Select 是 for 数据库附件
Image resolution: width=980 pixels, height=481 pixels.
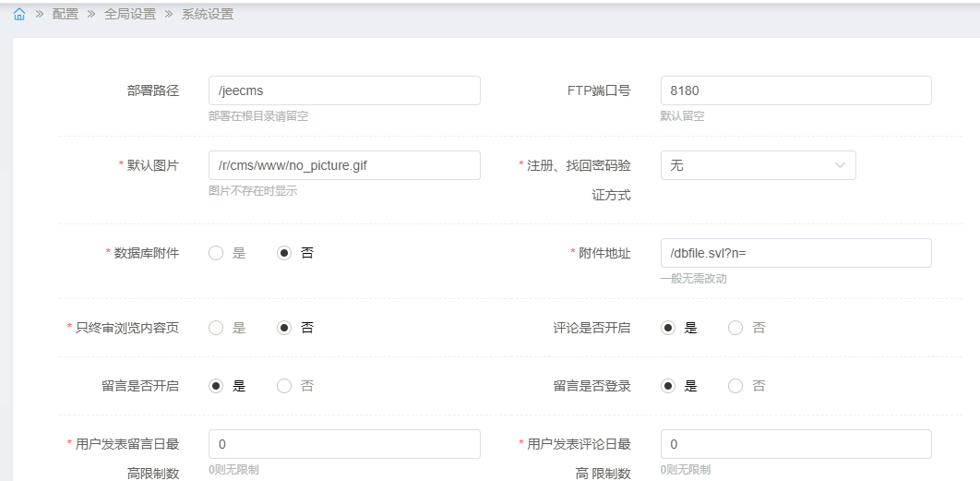coord(217,253)
